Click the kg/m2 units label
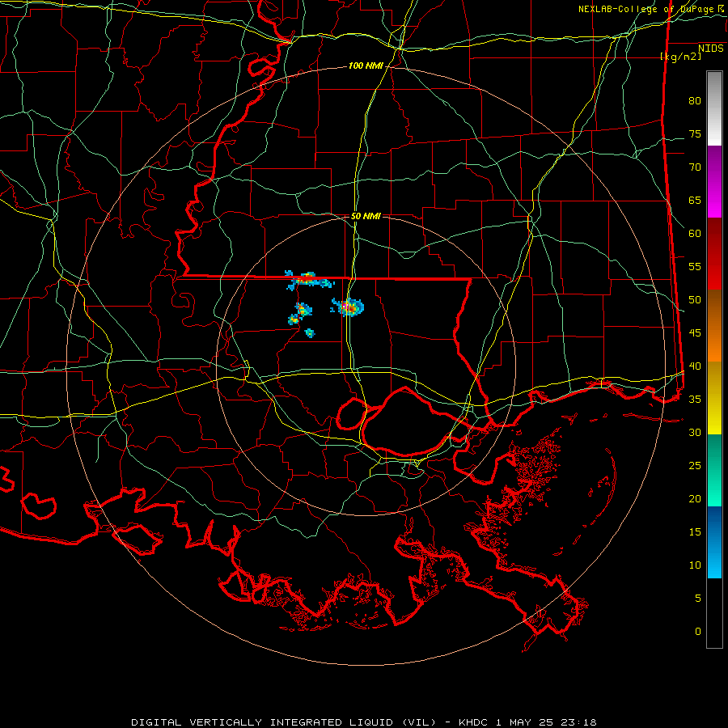The image size is (728, 728). pos(681,57)
